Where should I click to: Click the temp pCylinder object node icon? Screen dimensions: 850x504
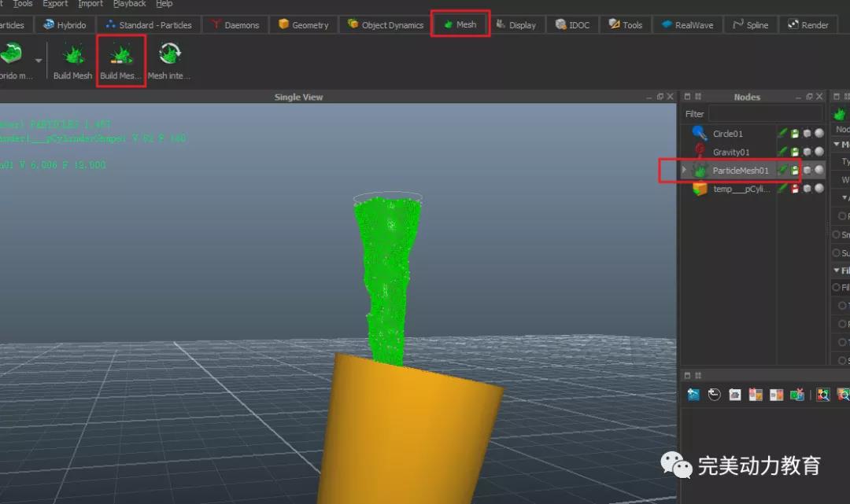pyautogui.click(x=700, y=189)
